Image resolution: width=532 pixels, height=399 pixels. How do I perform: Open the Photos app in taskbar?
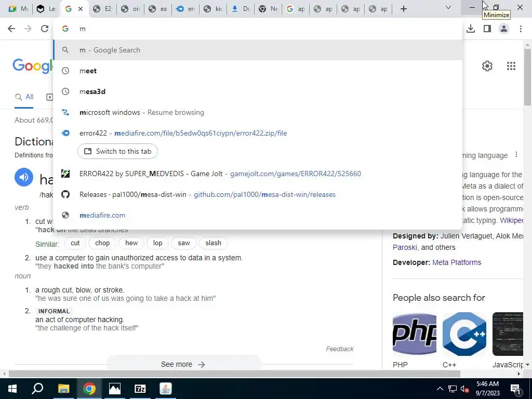pos(115,389)
